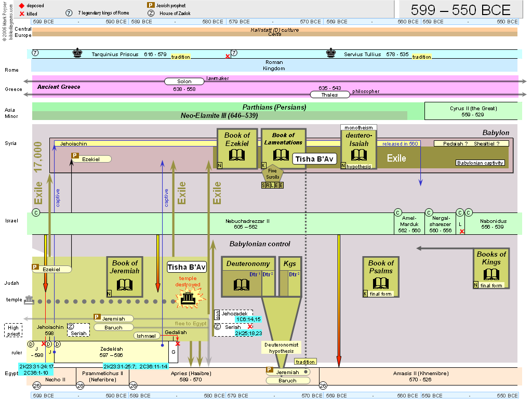Click the Five Scrolls pentagon
Screen dimensions: 532x399
pyautogui.click(x=273, y=174)
